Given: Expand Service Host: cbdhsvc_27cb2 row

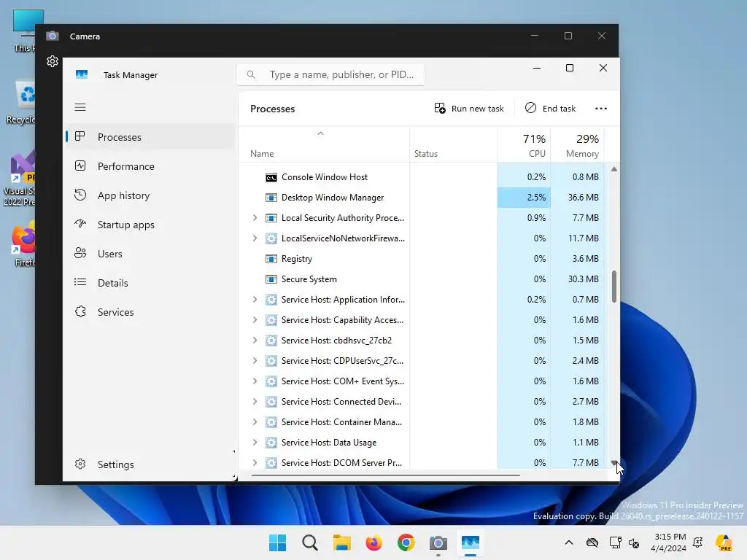Looking at the screenshot, I should 255,341.
